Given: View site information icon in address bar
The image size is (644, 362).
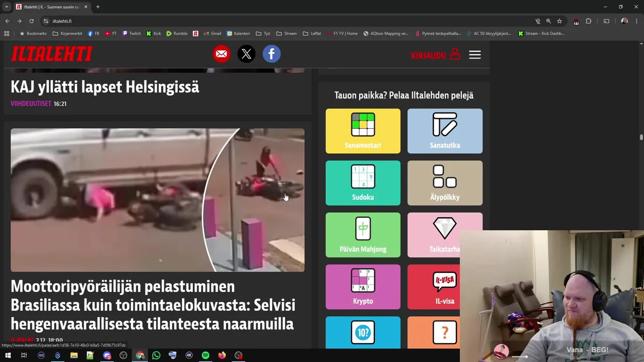Looking at the screenshot, I should click(46, 21).
